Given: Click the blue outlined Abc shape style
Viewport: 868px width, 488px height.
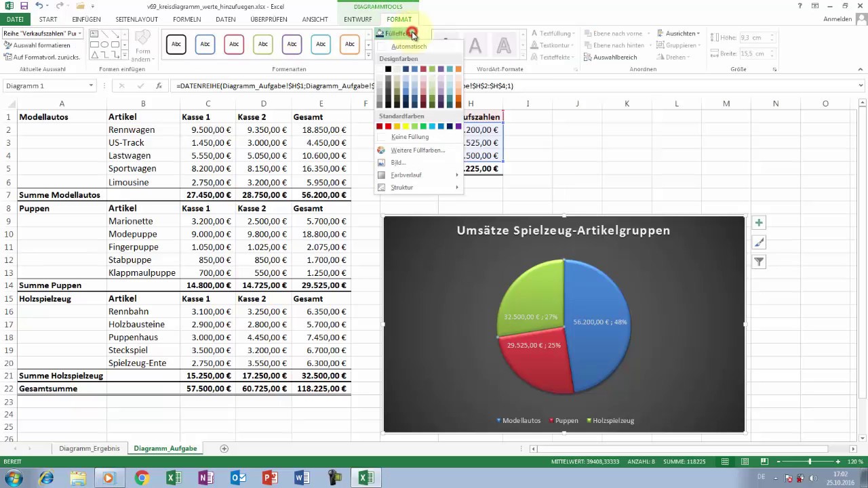Looking at the screenshot, I should click(x=205, y=44).
